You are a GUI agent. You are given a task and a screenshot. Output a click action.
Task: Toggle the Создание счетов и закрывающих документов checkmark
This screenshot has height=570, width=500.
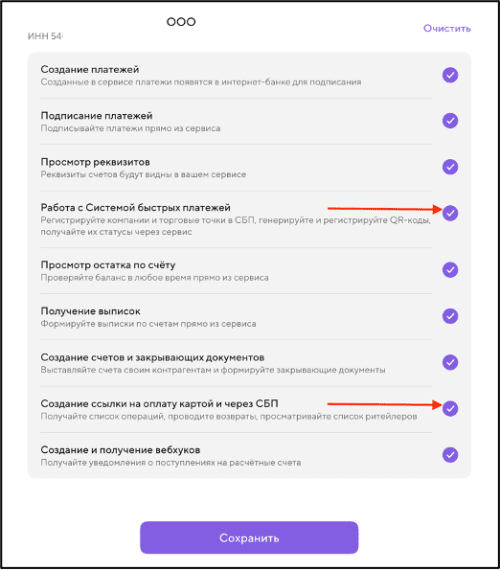[450, 362]
